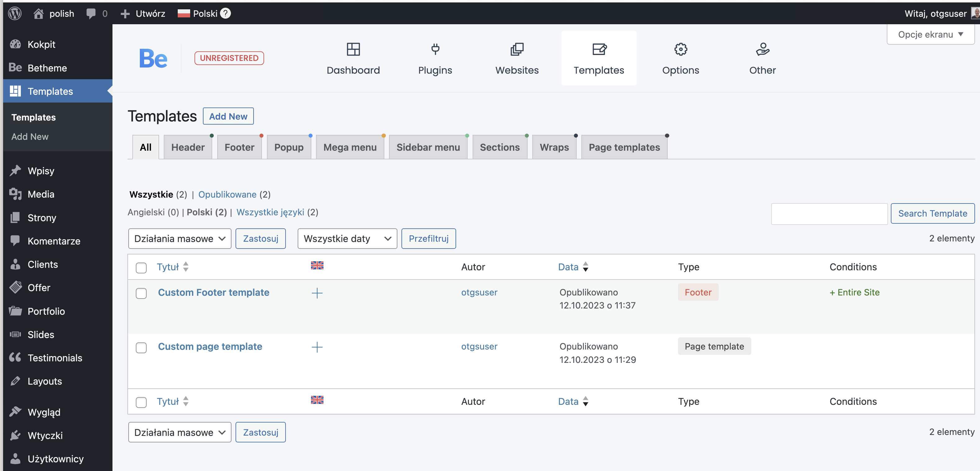Open Wszystkie daty date filter dropdown

(347, 239)
